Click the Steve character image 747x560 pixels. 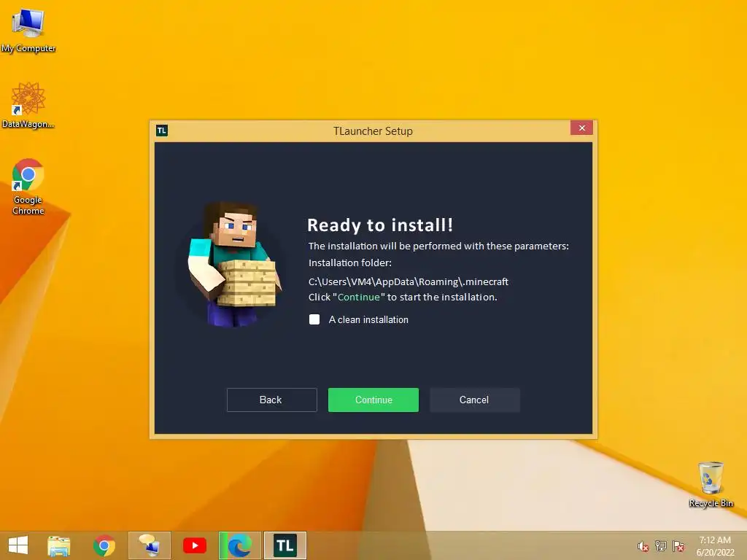coord(235,264)
